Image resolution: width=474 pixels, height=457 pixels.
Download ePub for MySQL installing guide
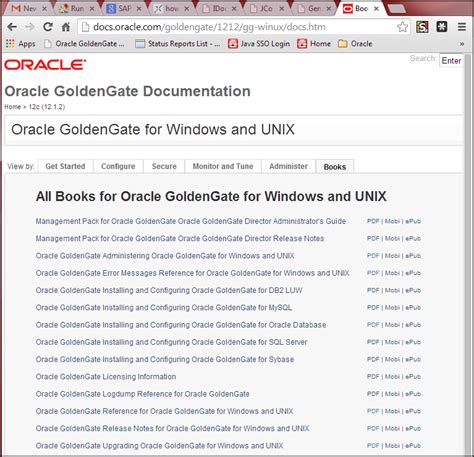tap(413, 308)
